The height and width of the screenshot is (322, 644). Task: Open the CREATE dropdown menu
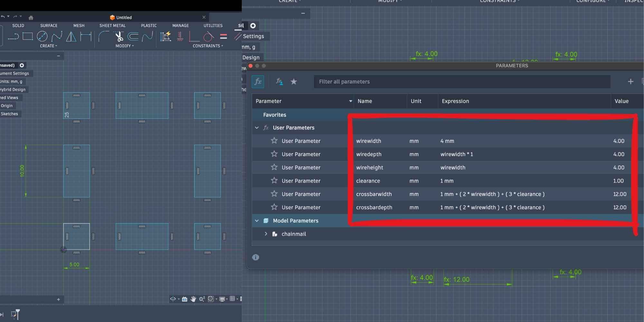pyautogui.click(x=48, y=46)
